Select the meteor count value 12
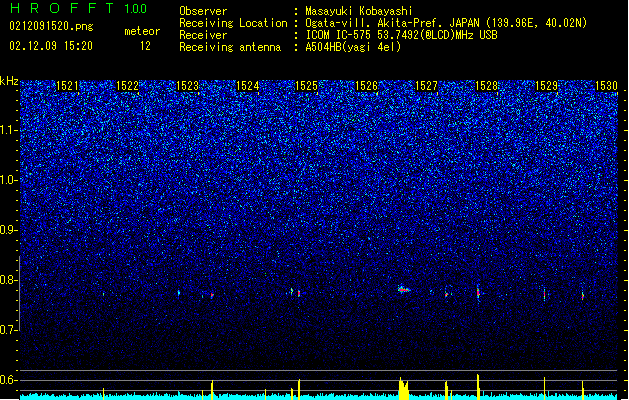The width and height of the screenshot is (629, 400). (145, 46)
